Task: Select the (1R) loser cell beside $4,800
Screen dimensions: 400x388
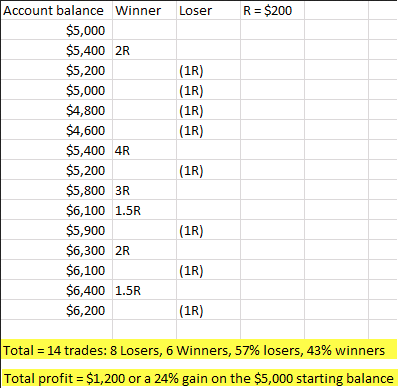Action: tap(208, 110)
